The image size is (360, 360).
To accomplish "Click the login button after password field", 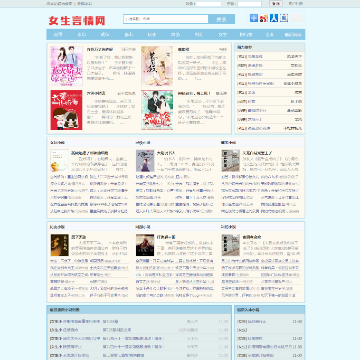I will (x=276, y=4).
